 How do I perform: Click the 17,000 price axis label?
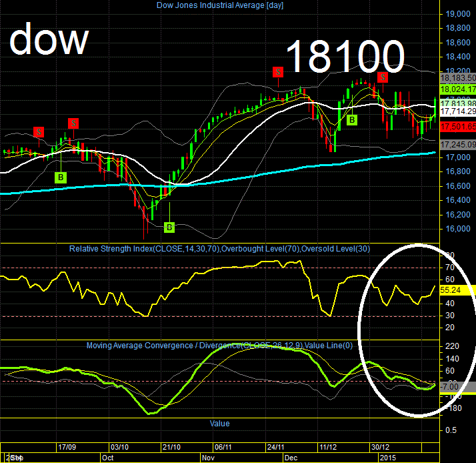(458, 157)
